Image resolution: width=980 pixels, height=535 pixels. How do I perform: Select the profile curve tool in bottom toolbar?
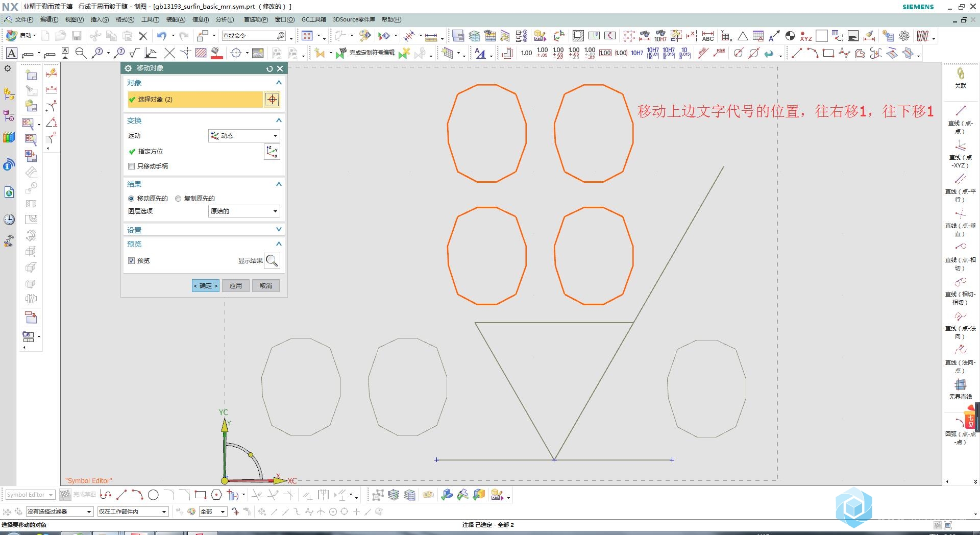[x=106, y=495]
